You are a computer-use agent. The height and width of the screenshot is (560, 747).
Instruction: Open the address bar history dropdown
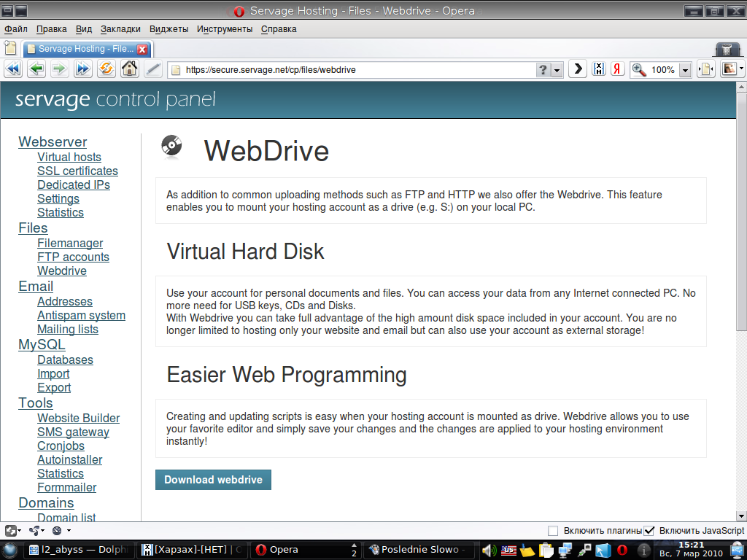pos(557,71)
